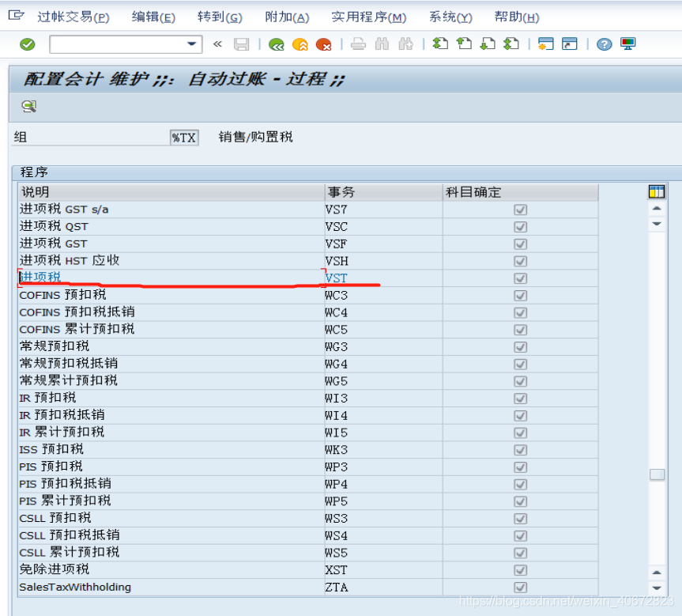Click the red Cancel icon
The width and height of the screenshot is (682, 616).
(x=323, y=44)
